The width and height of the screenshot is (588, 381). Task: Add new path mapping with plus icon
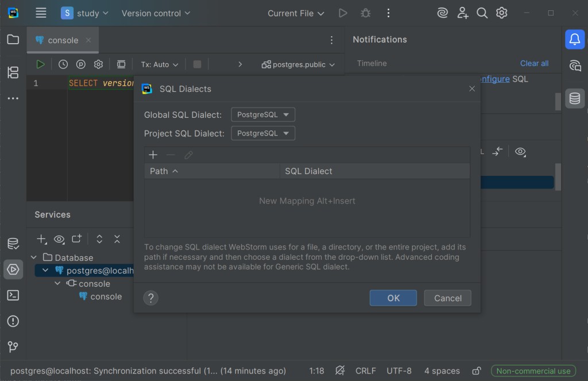153,155
